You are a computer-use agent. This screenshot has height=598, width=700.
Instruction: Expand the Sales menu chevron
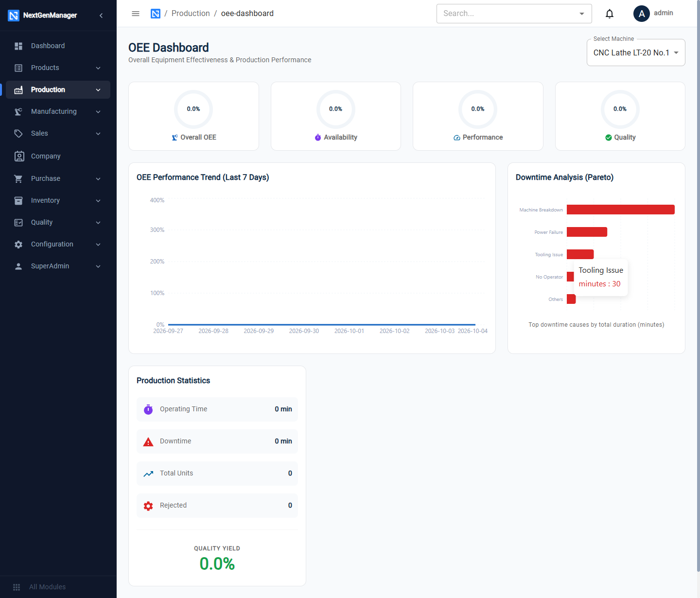(98, 134)
